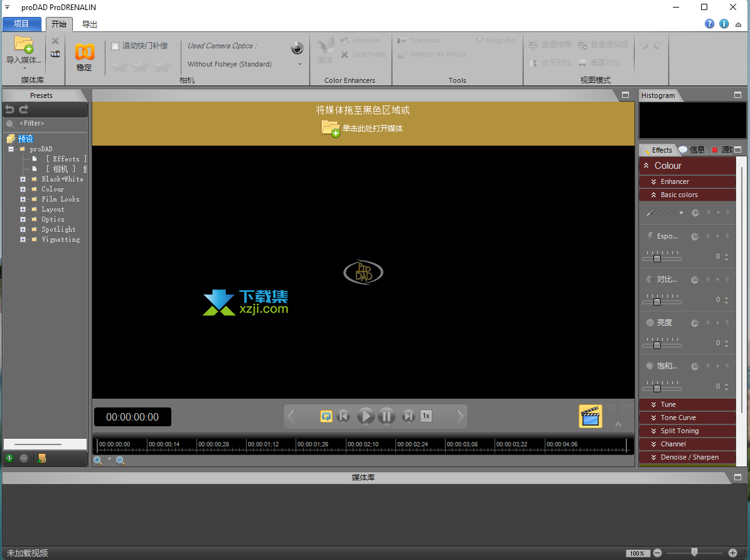Jump to the previous frame button
The image size is (750, 560).
coord(343,416)
